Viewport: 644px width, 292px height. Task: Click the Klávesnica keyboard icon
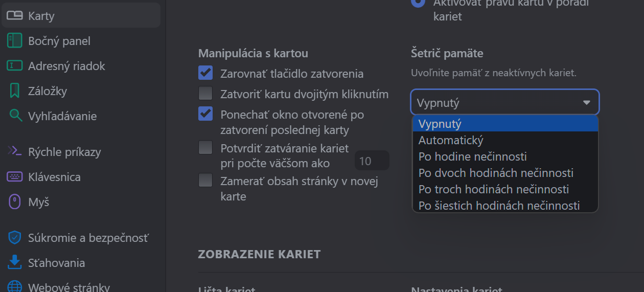(15, 177)
